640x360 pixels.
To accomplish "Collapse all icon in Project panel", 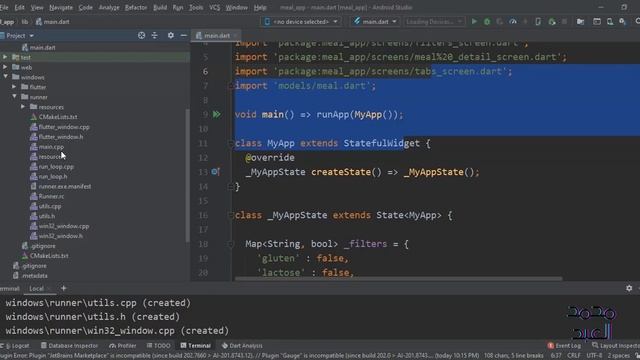I will pos(155,36).
